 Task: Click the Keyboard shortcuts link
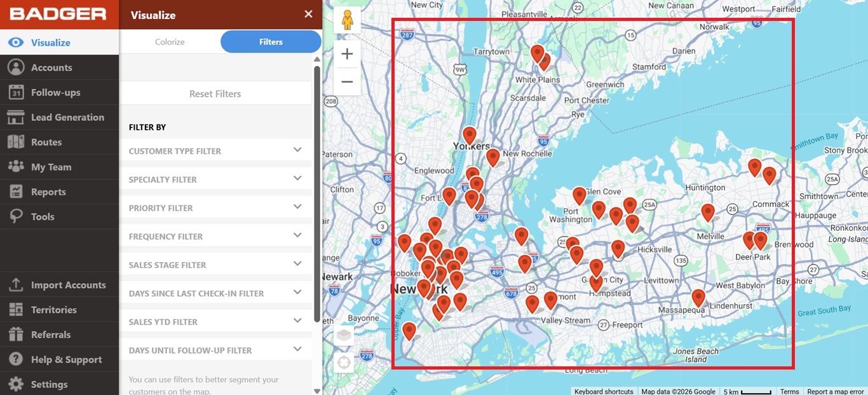604,391
